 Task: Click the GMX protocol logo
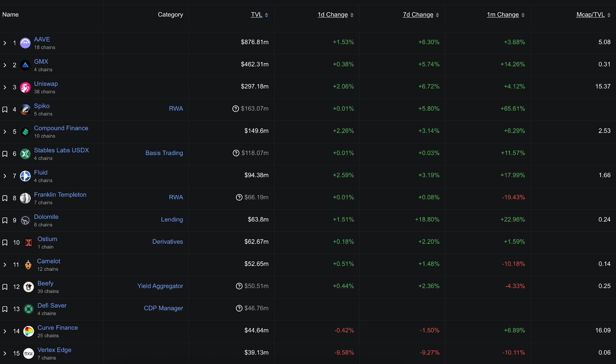[x=25, y=65]
